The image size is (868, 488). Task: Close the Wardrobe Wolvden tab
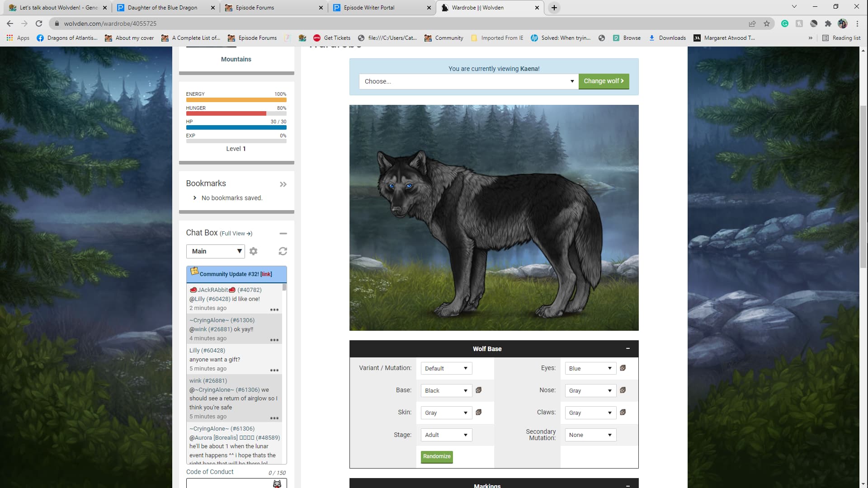click(537, 8)
